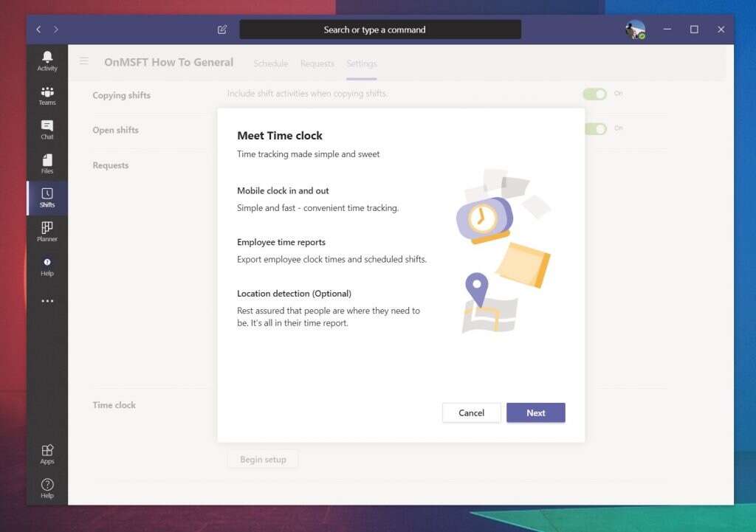Screen dimensions: 756x532
Task: Select the Shifts icon
Action: point(47,198)
